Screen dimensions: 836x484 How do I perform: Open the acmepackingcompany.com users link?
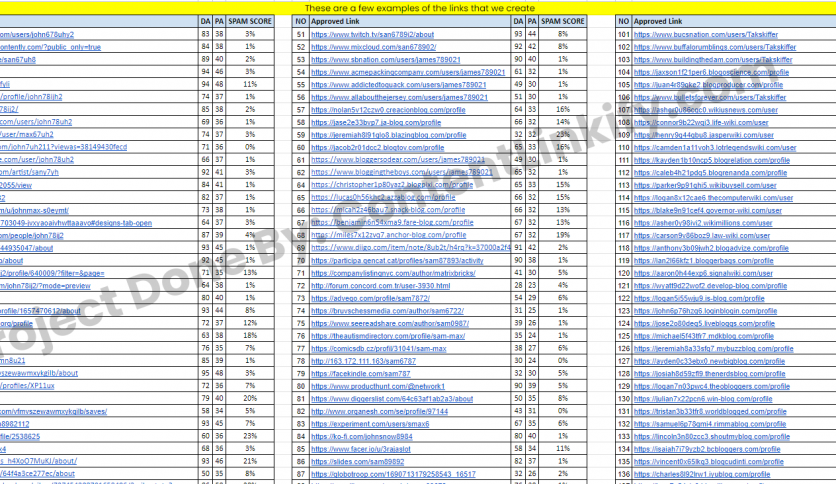[408, 72]
